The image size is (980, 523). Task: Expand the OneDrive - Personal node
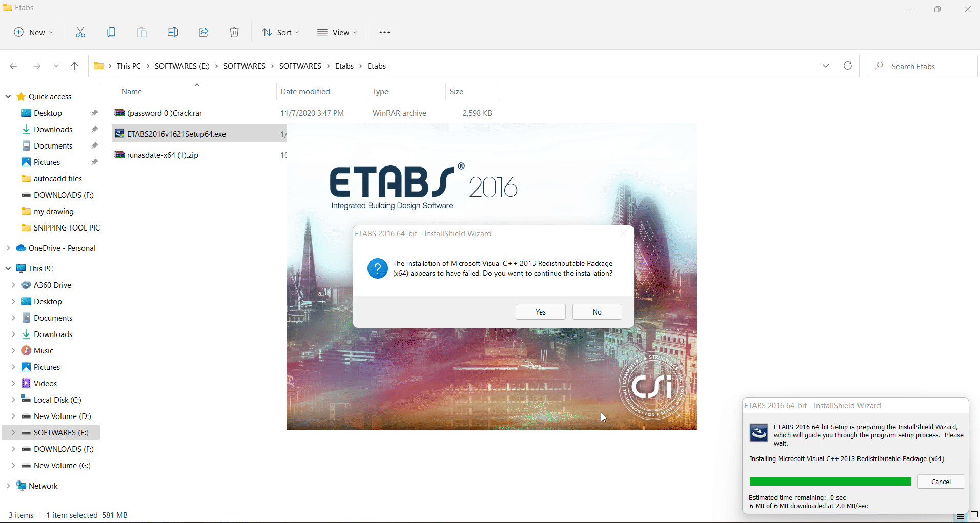(x=8, y=248)
